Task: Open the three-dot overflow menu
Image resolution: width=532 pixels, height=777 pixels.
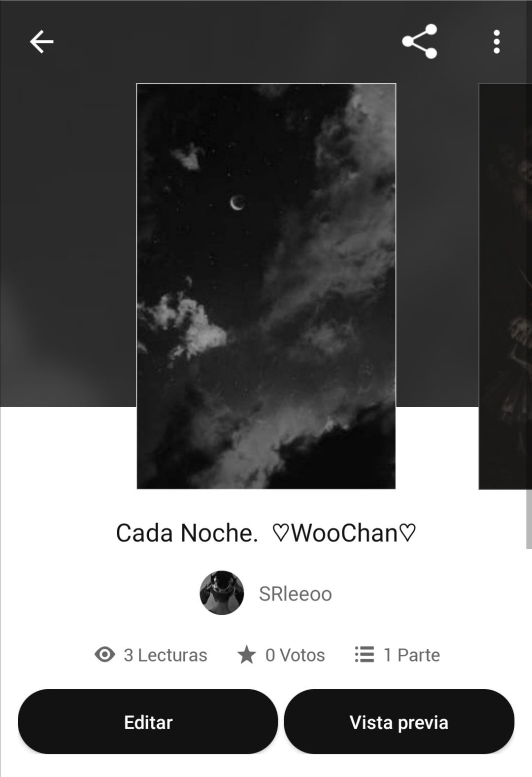Action: tap(497, 41)
